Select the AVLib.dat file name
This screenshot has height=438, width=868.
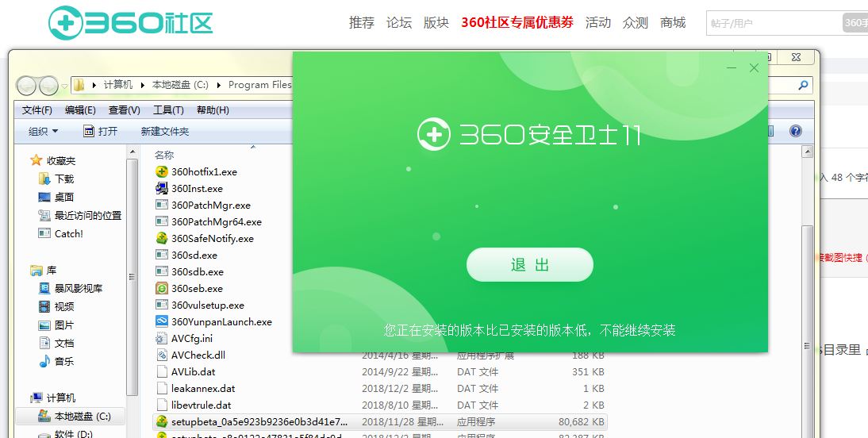pos(193,371)
